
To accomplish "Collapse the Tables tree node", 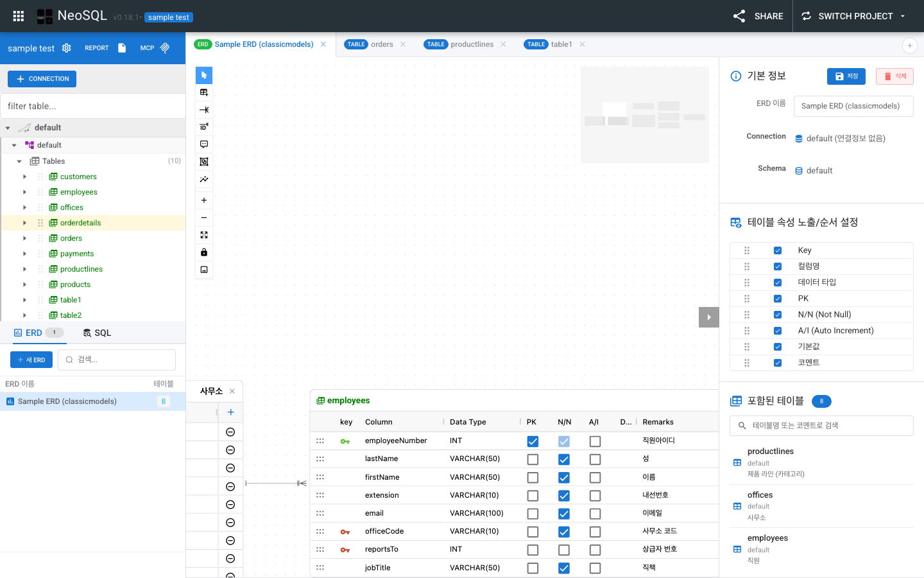I will pyautogui.click(x=19, y=161).
